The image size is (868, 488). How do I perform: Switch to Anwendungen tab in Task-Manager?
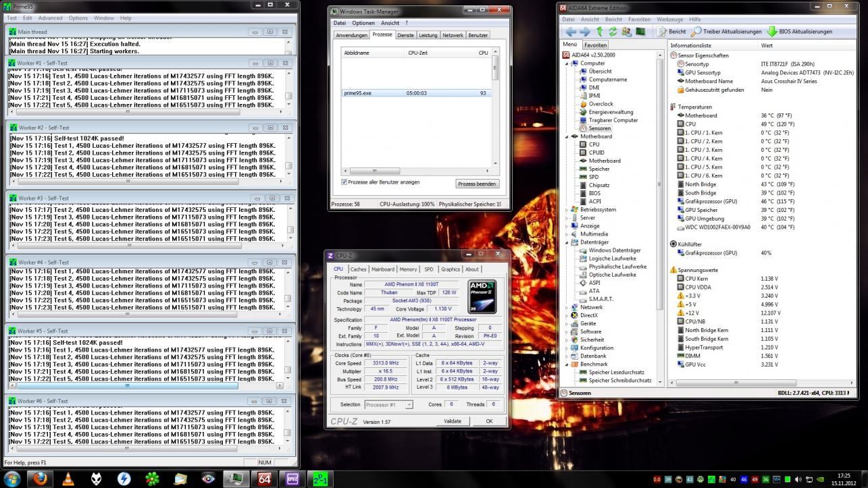[x=352, y=35]
